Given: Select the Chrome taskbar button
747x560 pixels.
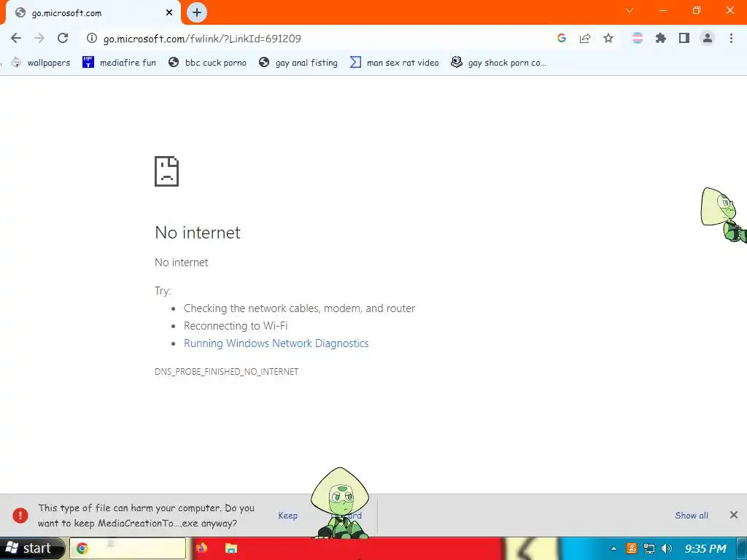Looking at the screenshot, I should click(128, 548).
